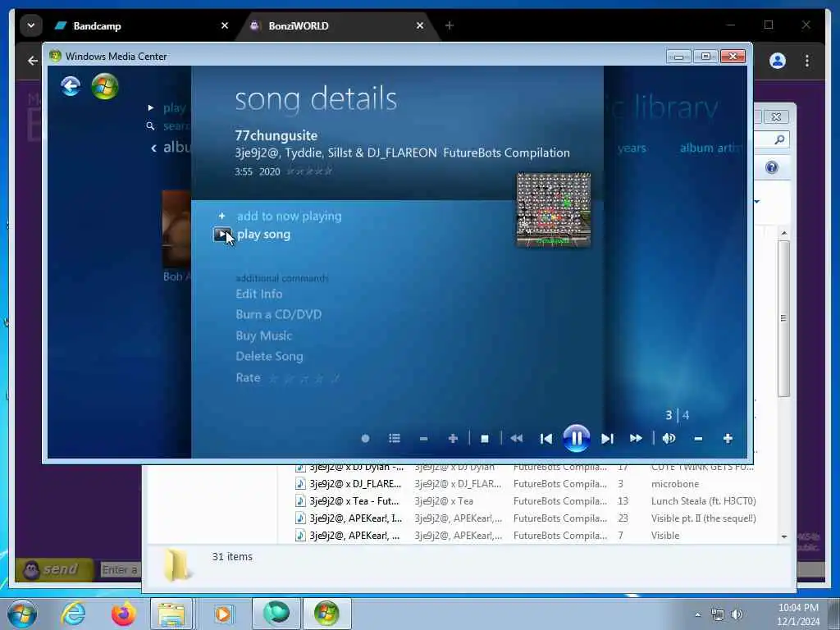Select the file row titled 'Visible pt. II'
This screenshot has width=840, height=630.
coord(525,518)
